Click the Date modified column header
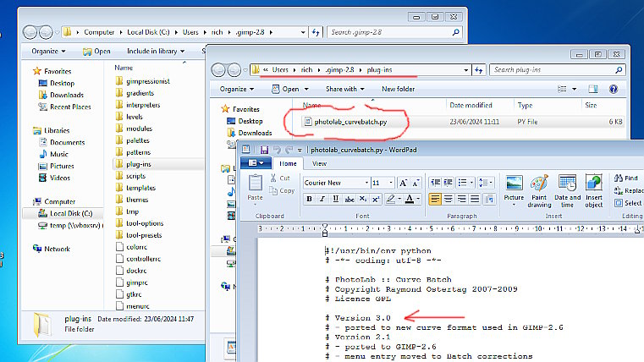 [471, 105]
